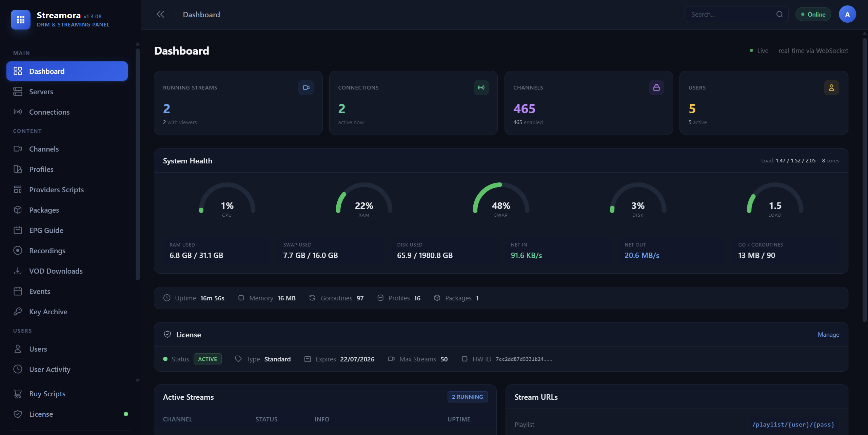Viewport: 868px width, 435px height.
Task: Click the sidebar scroll-up caret
Action: tap(137, 44)
